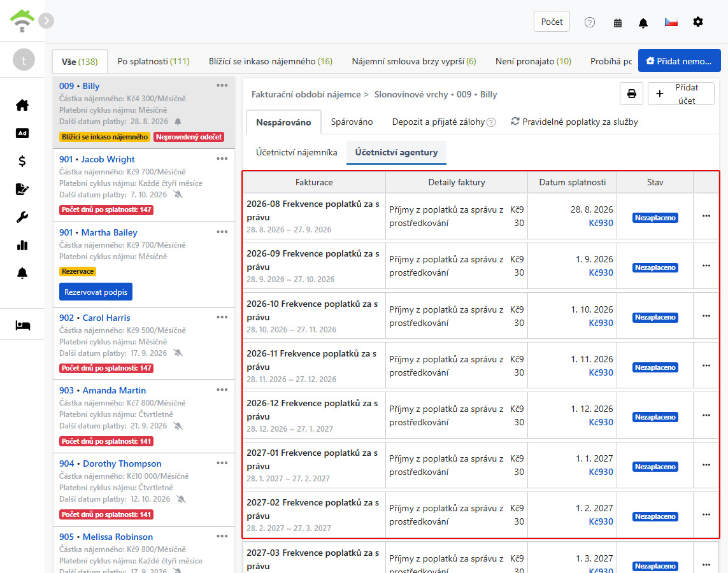Viewport: 728px width, 573px height.
Task: Select Nájemní smlouva brzy vyprší tab
Action: (414, 61)
